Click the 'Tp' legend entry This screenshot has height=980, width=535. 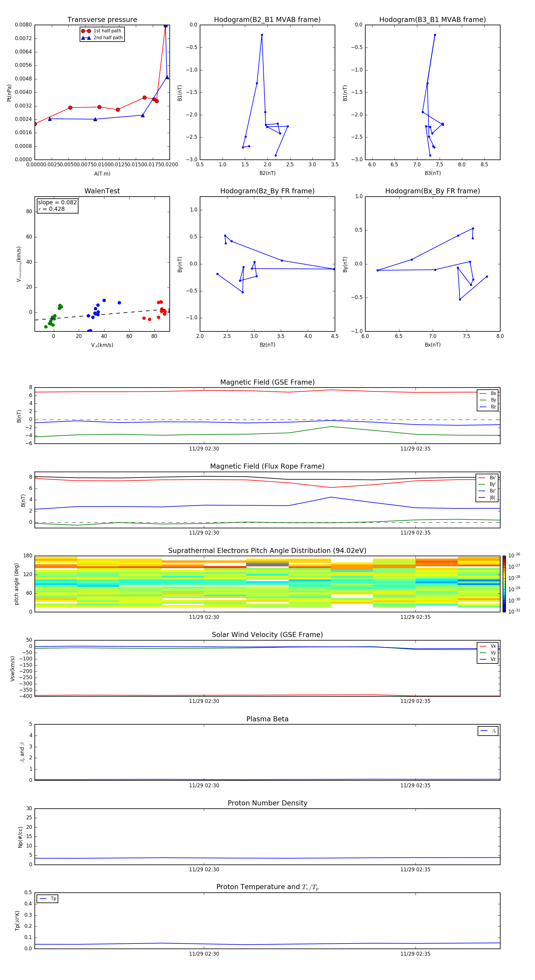(x=48, y=899)
